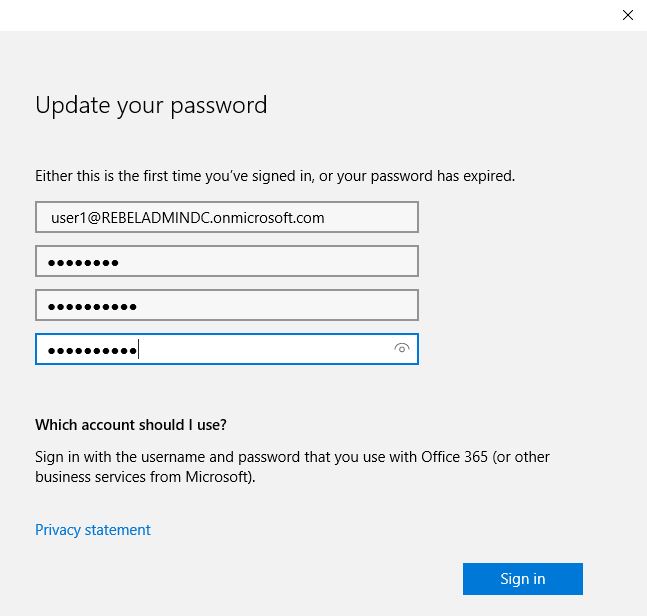Click the "Update your password" heading
Viewport: 647px width, 616px height.
coord(151,105)
